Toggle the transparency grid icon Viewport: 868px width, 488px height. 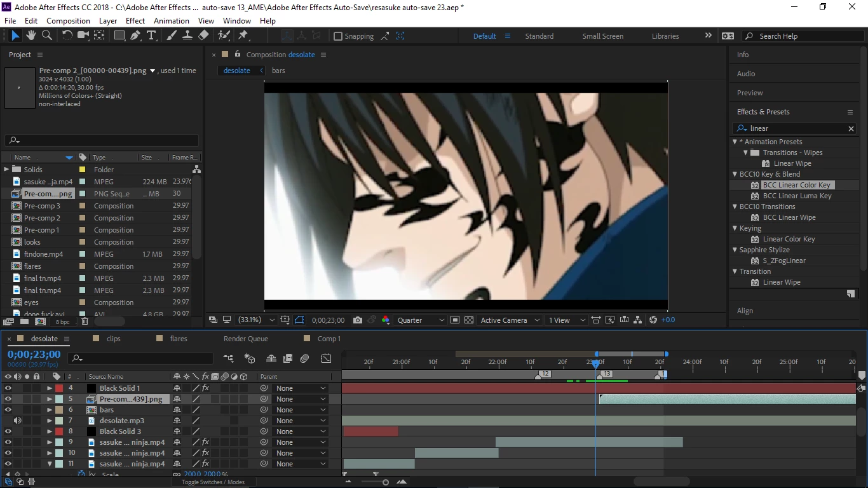(469, 320)
